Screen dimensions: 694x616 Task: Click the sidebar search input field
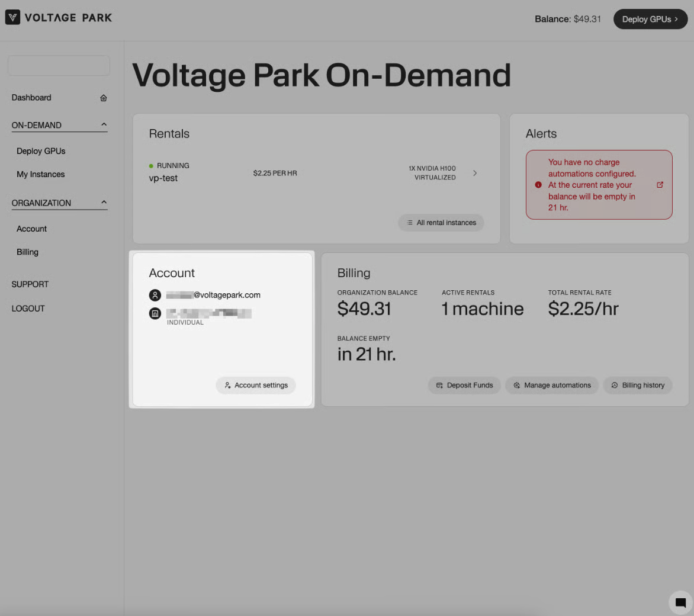click(x=59, y=65)
